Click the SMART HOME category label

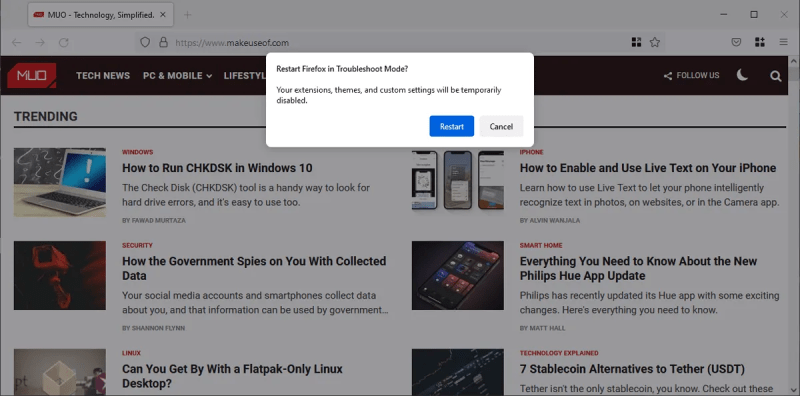coord(541,245)
